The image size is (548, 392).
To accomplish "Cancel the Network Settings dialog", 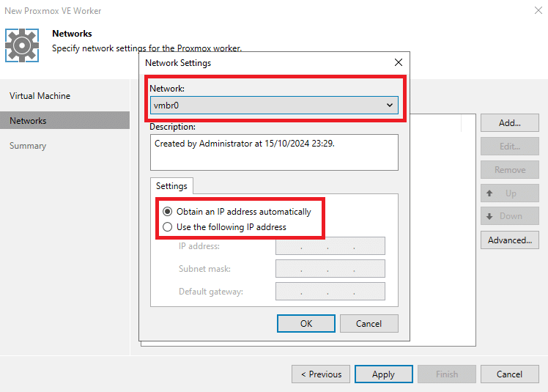I will (x=369, y=323).
